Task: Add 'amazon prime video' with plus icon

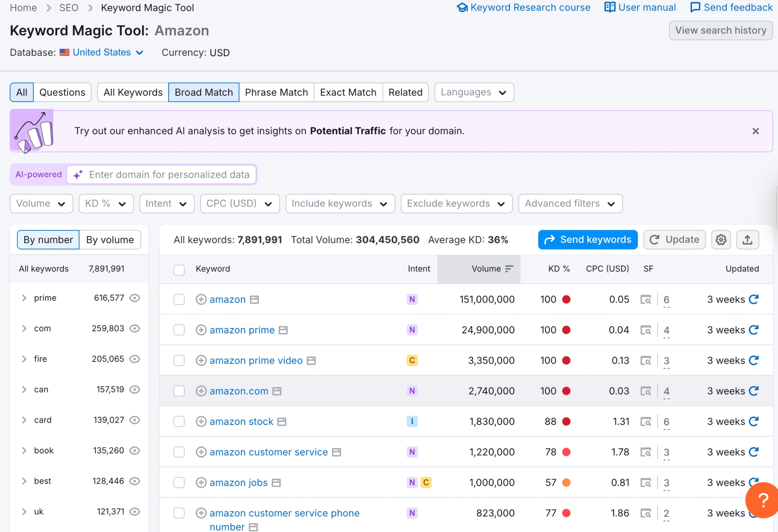Action: 201,360
